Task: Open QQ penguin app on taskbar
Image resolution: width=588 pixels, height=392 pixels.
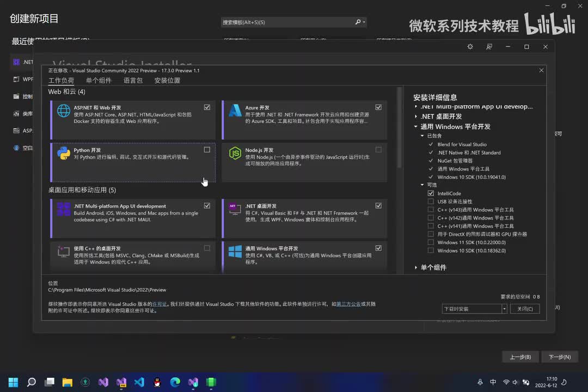Action: tap(157, 382)
